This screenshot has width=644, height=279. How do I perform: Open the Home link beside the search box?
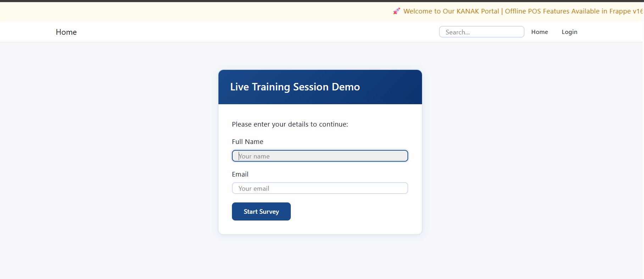pos(539,32)
